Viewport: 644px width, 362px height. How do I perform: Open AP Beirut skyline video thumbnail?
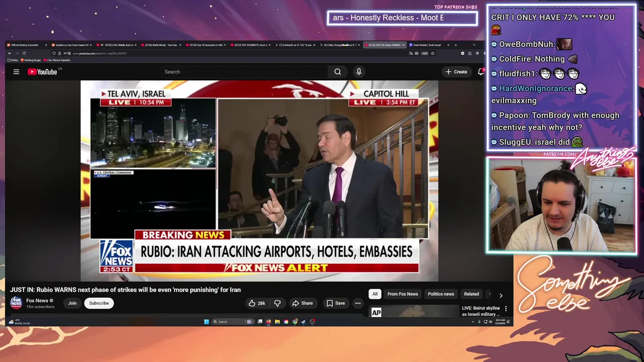[x=414, y=312]
